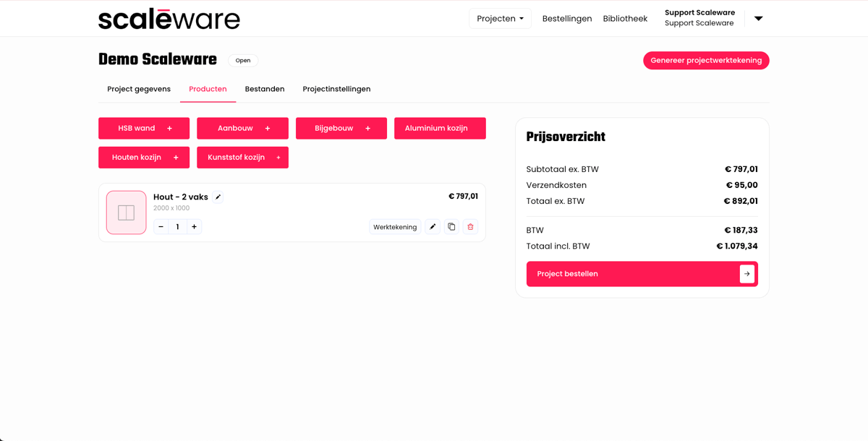Add a Bijgebouw product
This screenshot has width=868, height=441.
[x=341, y=129]
